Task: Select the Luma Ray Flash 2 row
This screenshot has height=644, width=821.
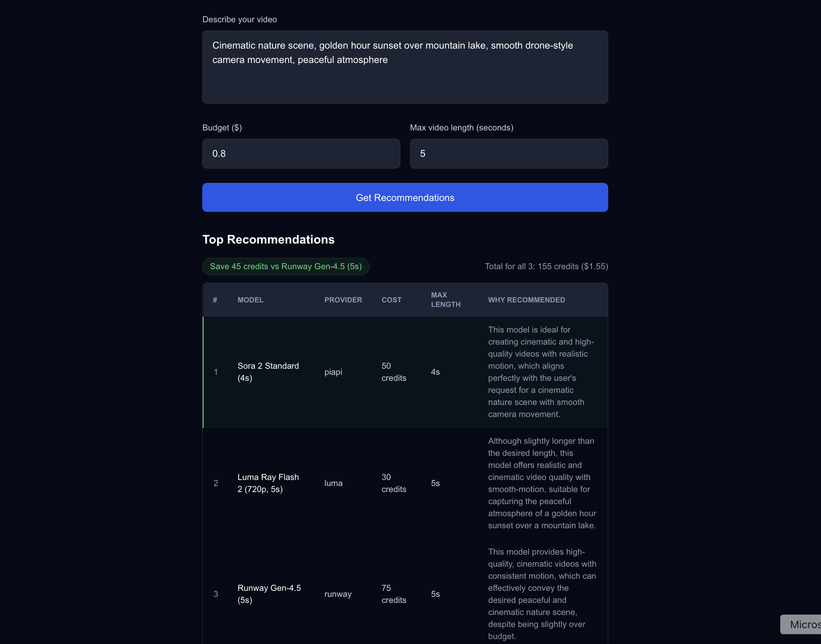Action: click(405, 483)
